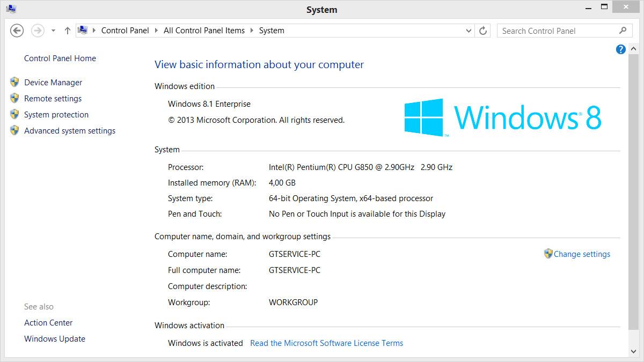
Task: Select the System breadcrumb item
Action: click(272, 31)
